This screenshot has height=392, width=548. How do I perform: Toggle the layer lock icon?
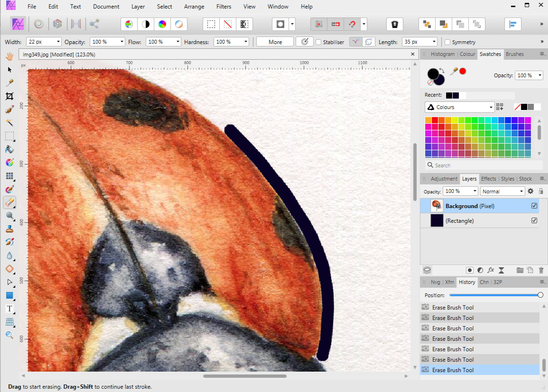[x=541, y=191]
